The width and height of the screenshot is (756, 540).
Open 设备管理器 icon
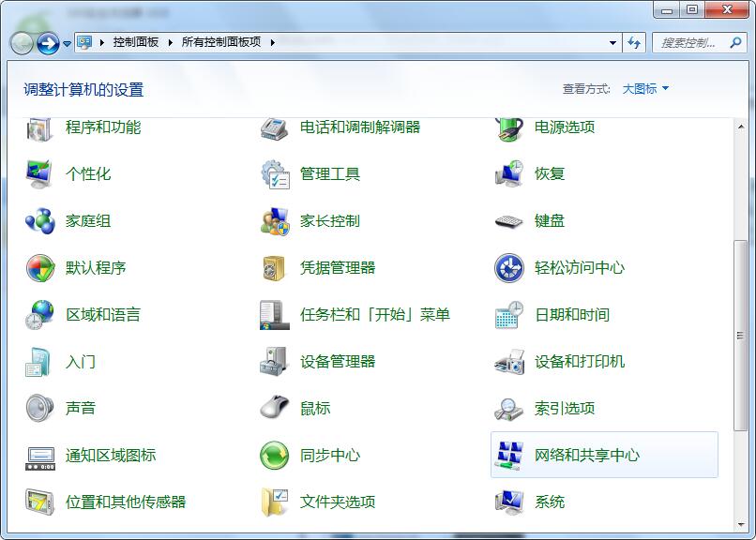pos(274,362)
